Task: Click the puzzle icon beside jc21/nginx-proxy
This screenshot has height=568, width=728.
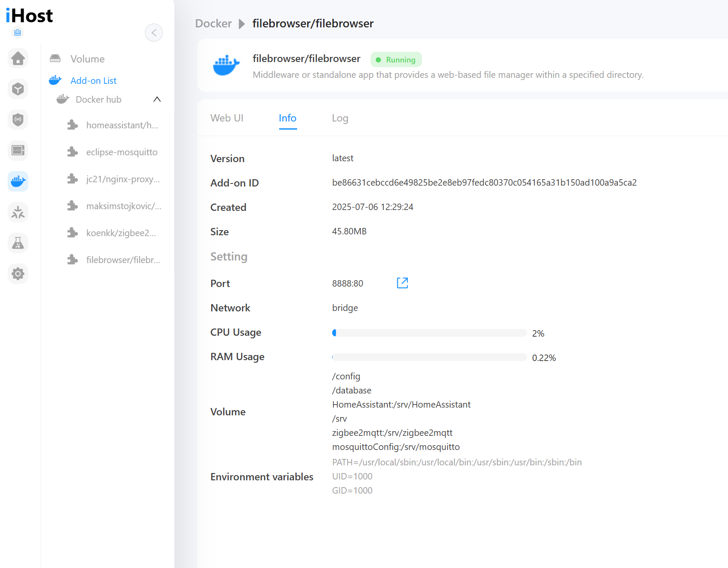Action: point(73,179)
